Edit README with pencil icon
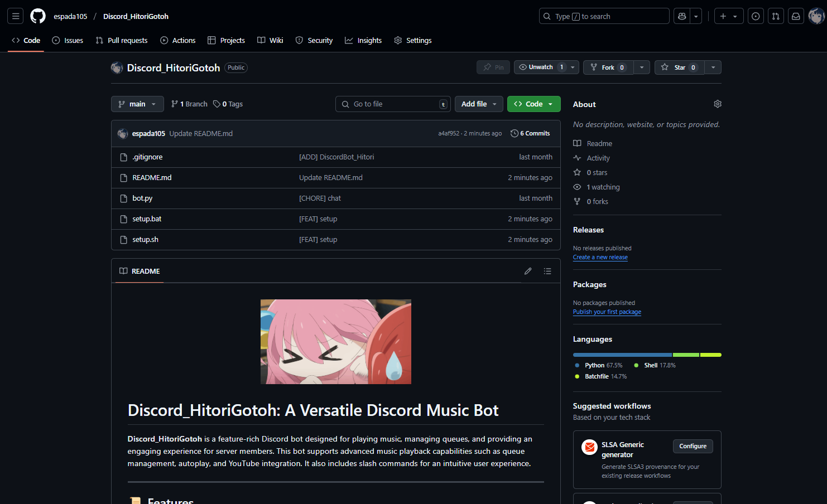827x504 pixels. click(x=528, y=271)
